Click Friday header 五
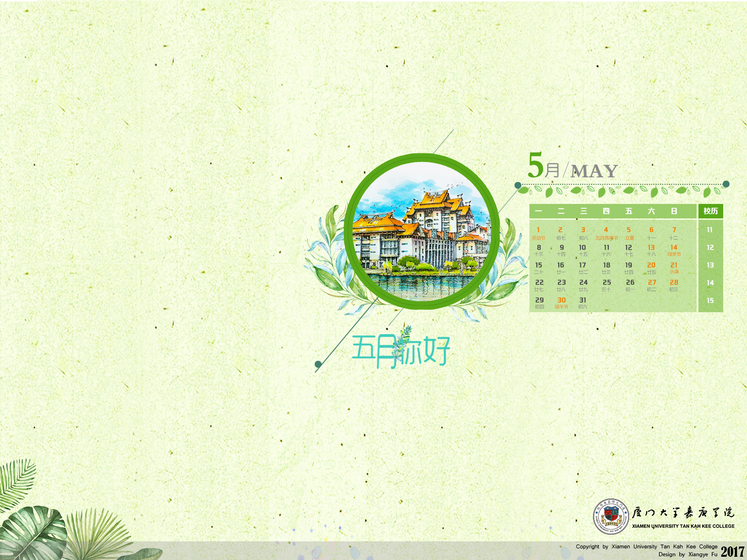The height and width of the screenshot is (560, 747). click(629, 211)
